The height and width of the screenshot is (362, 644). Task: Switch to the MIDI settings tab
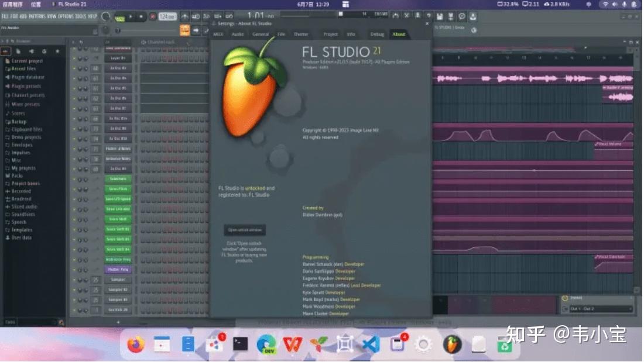pyautogui.click(x=218, y=35)
